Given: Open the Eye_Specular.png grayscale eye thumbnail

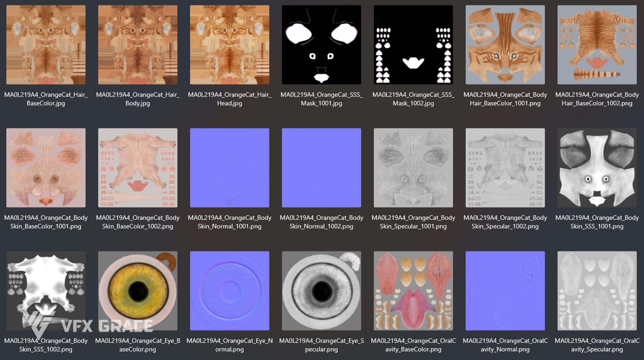Looking at the screenshot, I should [x=322, y=291].
